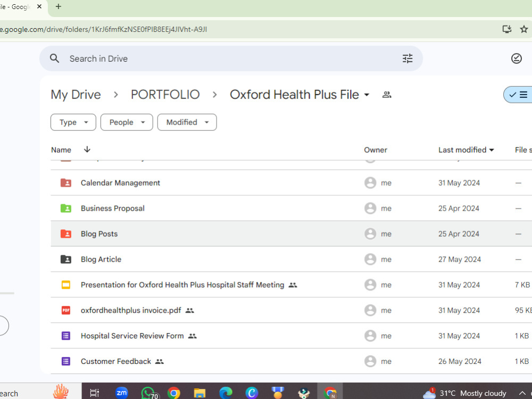
Task: Click 27 May 2024 date on Blog Article row
Action: pyautogui.click(x=460, y=259)
